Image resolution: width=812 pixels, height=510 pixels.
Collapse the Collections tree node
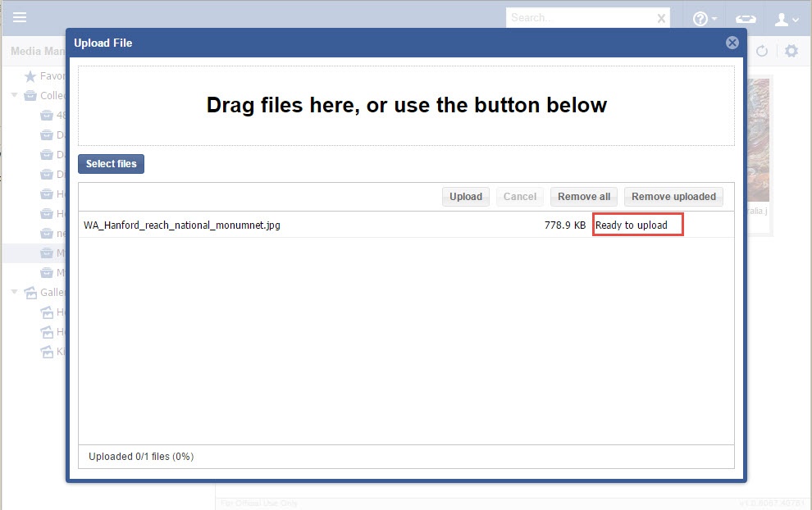(x=14, y=96)
